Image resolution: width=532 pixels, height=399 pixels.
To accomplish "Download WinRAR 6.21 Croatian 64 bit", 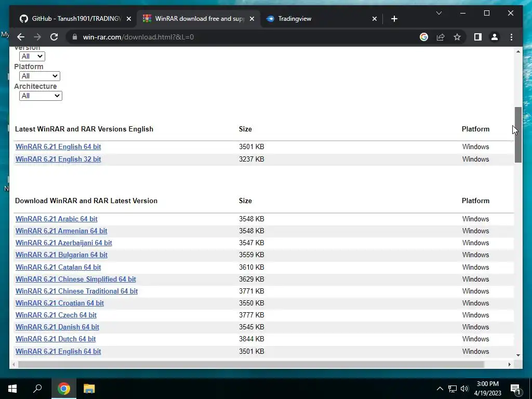I will 59,303.
